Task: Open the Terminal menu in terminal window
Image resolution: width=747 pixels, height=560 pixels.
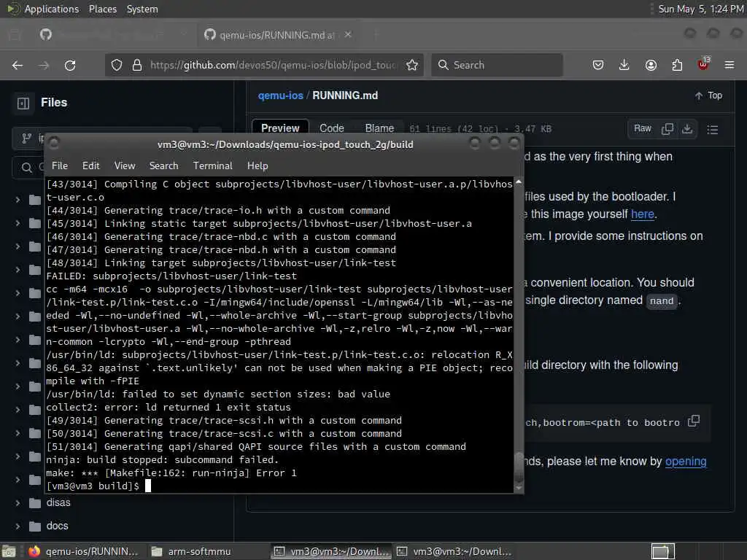Action: (x=212, y=166)
